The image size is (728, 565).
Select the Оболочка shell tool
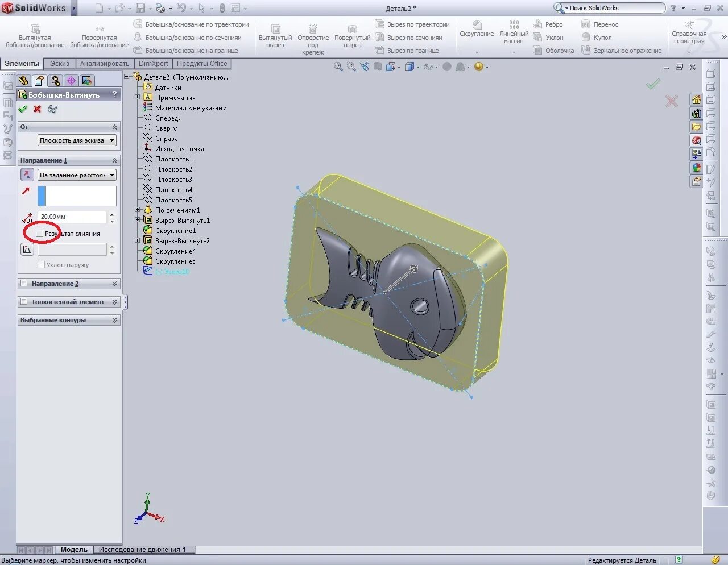pos(553,51)
